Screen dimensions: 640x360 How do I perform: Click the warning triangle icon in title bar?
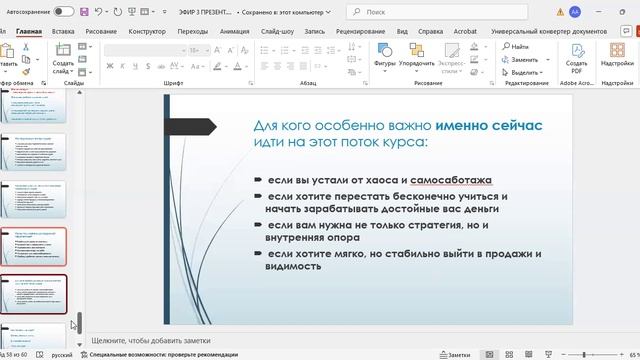(560, 12)
